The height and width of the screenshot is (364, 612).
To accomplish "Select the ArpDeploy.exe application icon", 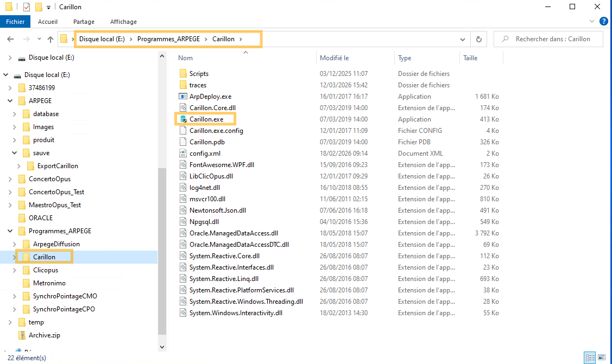I will click(x=183, y=96).
